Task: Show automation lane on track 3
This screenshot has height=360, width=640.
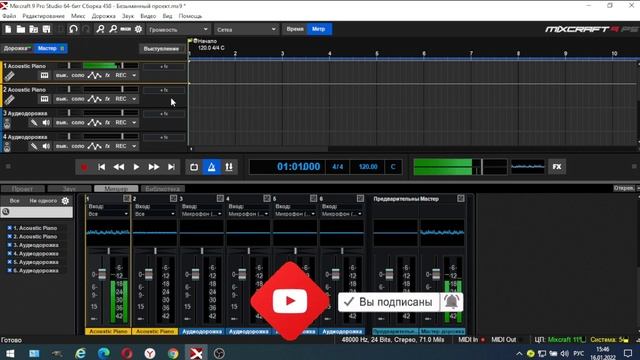Action: pos(94,122)
